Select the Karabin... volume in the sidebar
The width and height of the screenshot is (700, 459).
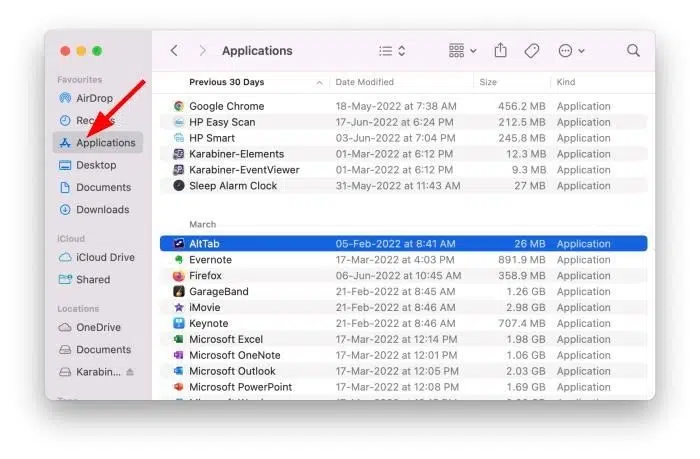pos(90,371)
